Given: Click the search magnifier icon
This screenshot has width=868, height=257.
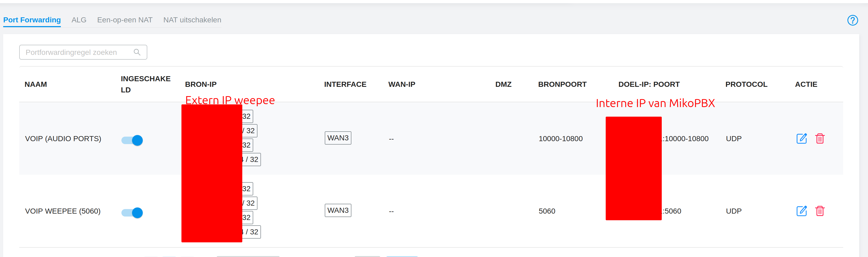Looking at the screenshot, I should pos(137,52).
